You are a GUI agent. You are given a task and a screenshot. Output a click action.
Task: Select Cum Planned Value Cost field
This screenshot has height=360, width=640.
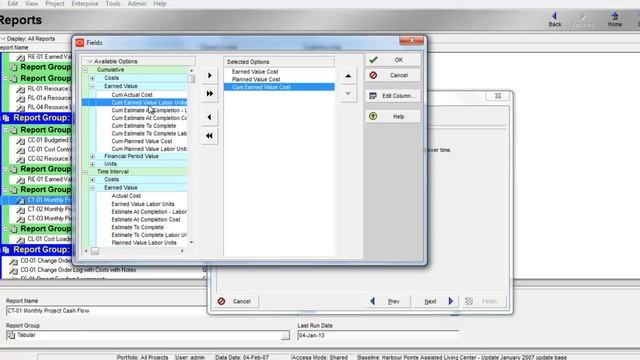pyautogui.click(x=142, y=141)
